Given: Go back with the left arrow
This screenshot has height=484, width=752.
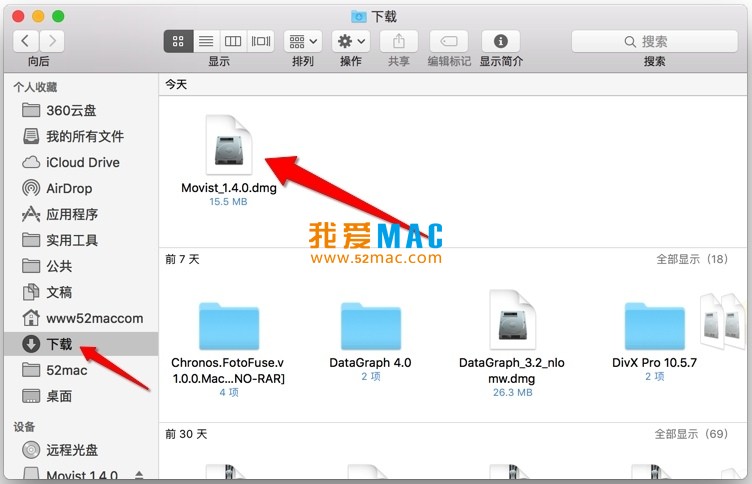Looking at the screenshot, I should pyautogui.click(x=26, y=41).
